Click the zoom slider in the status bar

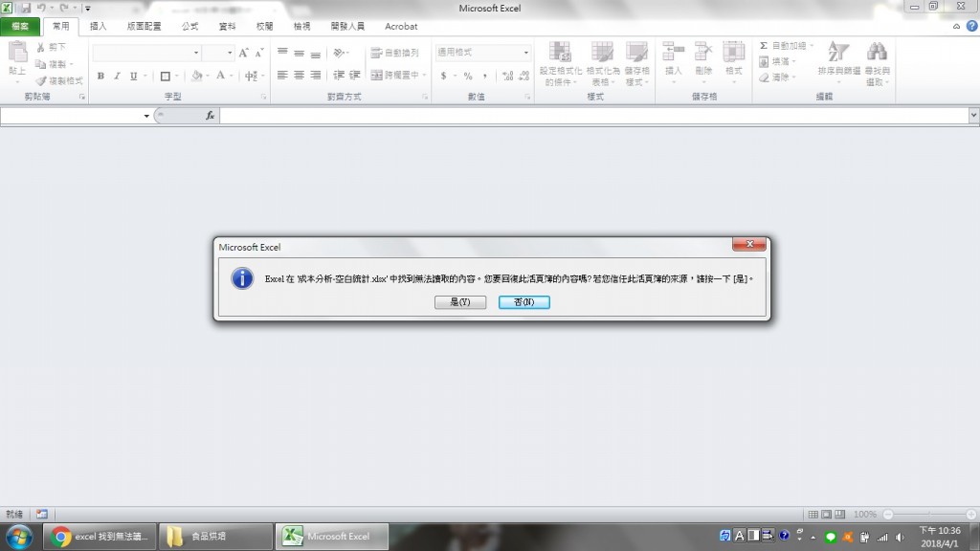tap(929, 514)
